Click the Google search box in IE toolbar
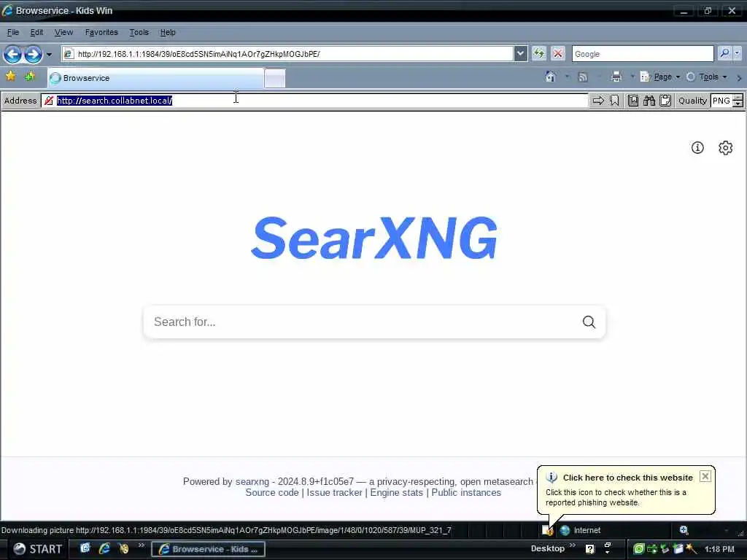 (x=643, y=54)
